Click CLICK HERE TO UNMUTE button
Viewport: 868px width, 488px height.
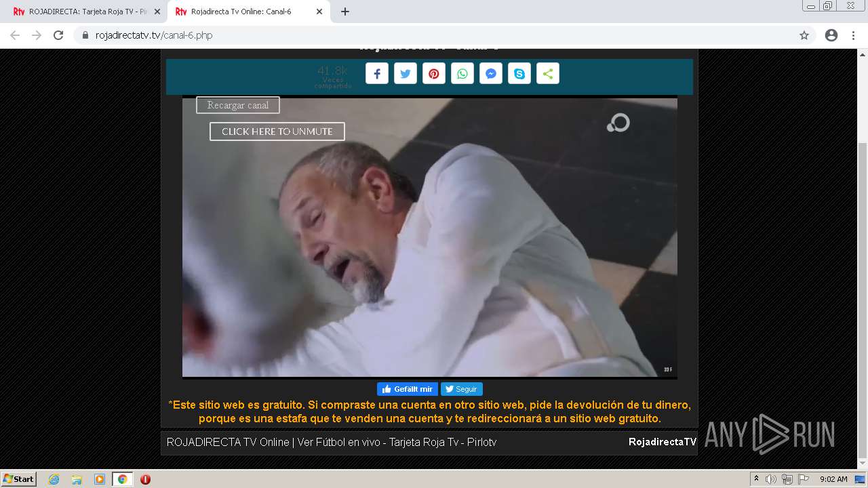coord(277,131)
